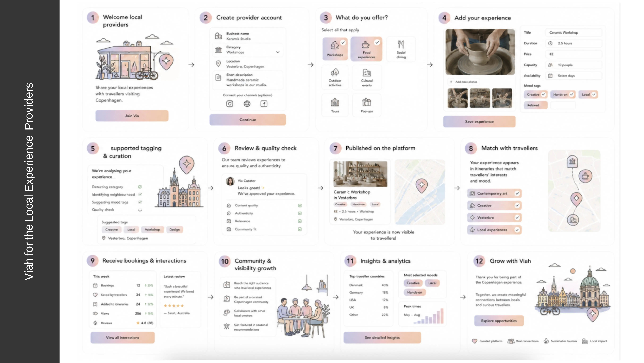The image size is (644, 363).
Task: Connect the Instagram channel icon
Action: point(229,104)
